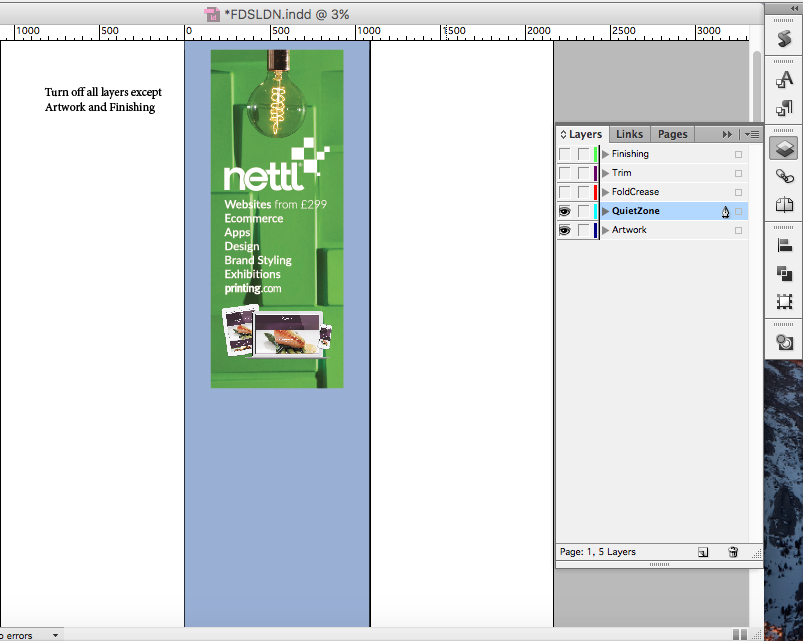Expand the FoldCrease layer triangle
The width and height of the screenshot is (803, 641).
coord(605,192)
